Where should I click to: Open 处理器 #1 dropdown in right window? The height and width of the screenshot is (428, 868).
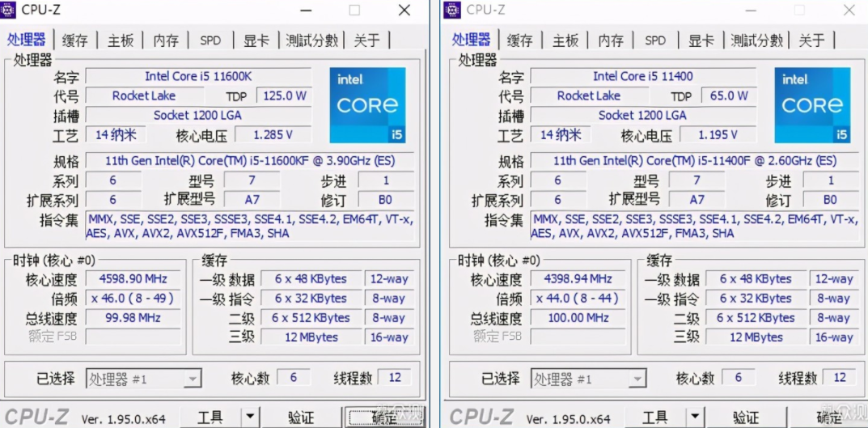coord(588,379)
